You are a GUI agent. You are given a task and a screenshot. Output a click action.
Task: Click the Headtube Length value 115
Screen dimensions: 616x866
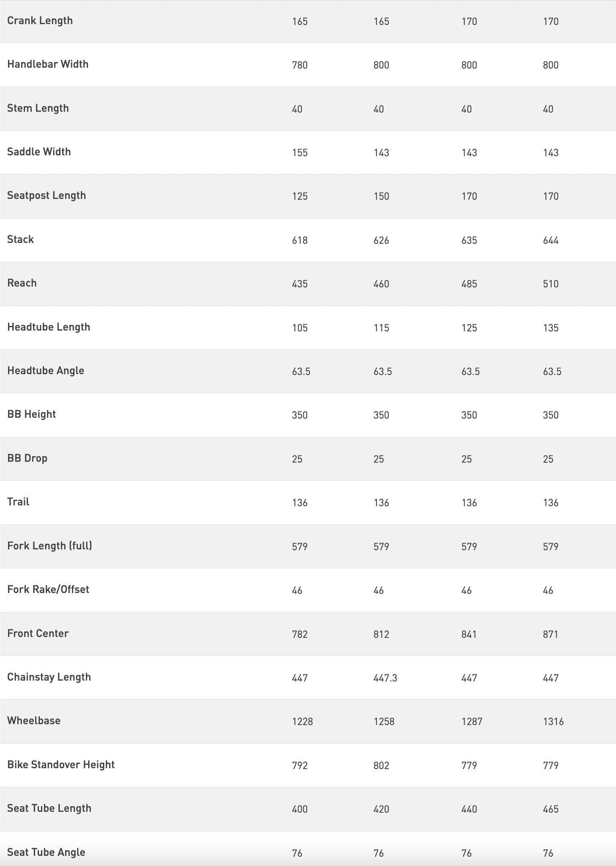pyautogui.click(x=381, y=328)
